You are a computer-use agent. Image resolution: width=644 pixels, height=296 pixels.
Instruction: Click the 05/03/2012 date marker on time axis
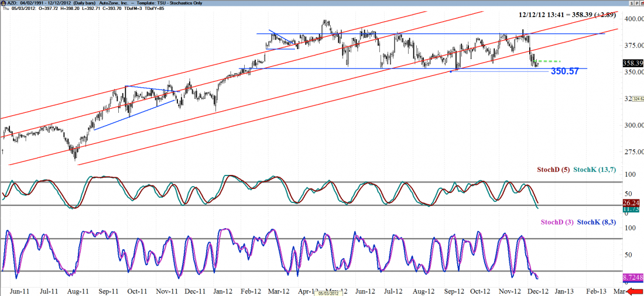(x=327, y=293)
